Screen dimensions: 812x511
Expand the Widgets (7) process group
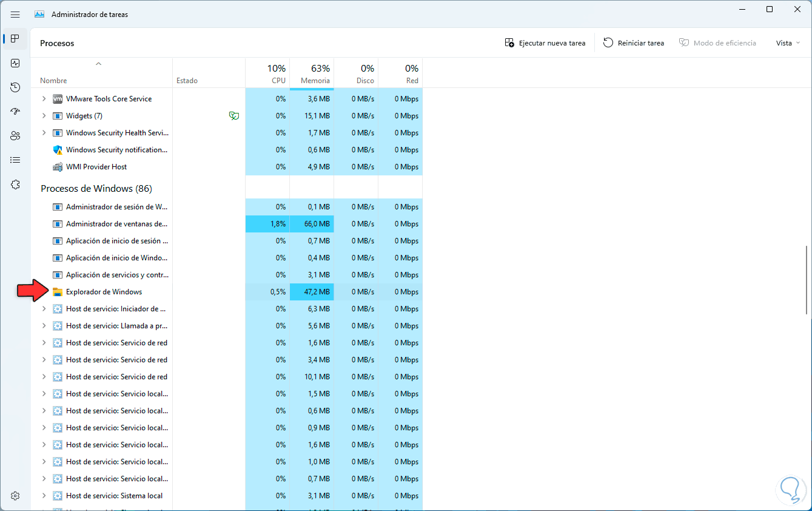coord(44,116)
